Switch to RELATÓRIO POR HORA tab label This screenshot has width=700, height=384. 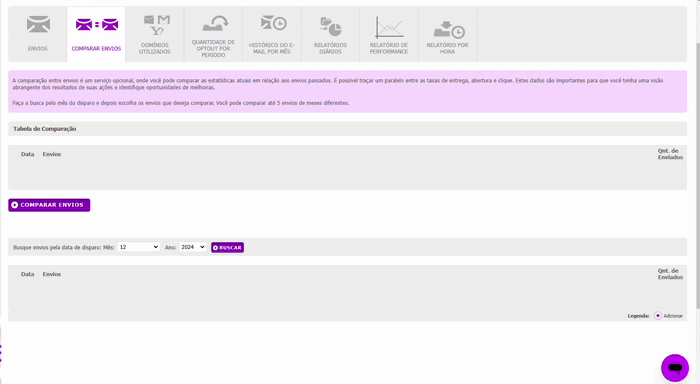[x=447, y=48]
